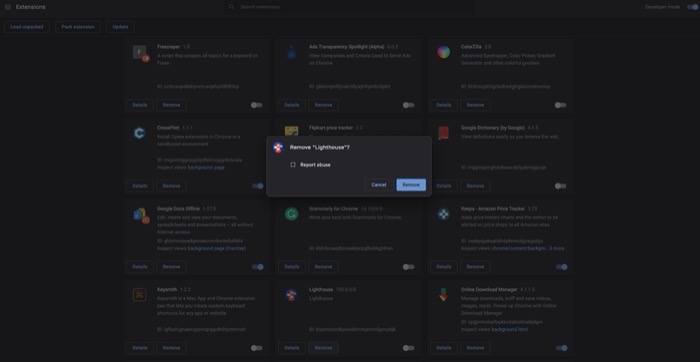
Task: Cancel the Remove Lighthouse dialog
Action: (x=379, y=185)
